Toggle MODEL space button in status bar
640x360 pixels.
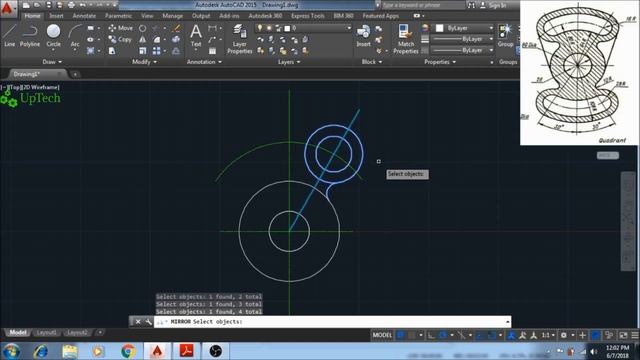382,335
